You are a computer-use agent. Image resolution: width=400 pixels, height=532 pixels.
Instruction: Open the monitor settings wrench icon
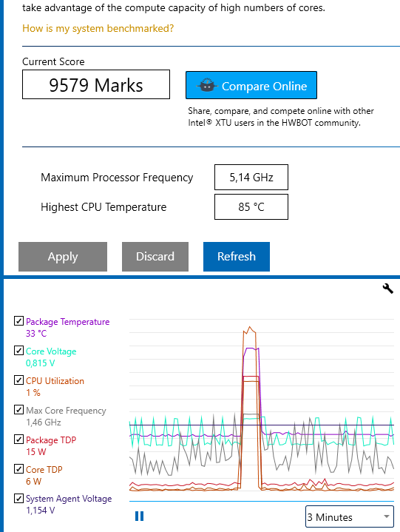pos(387,289)
